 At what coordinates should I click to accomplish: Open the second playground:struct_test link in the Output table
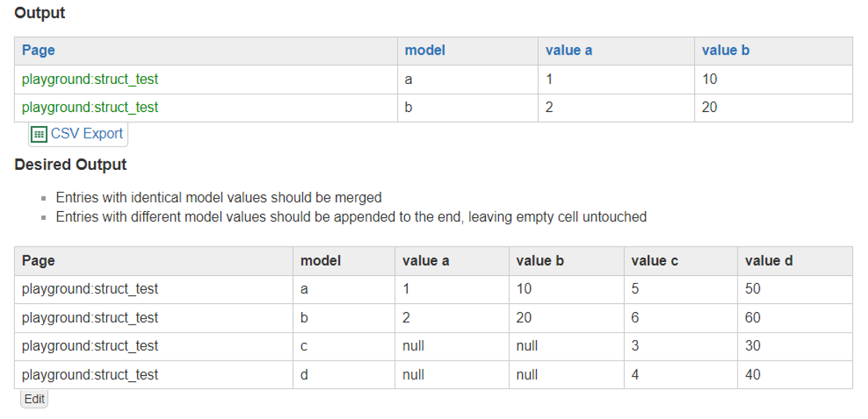tap(90, 107)
